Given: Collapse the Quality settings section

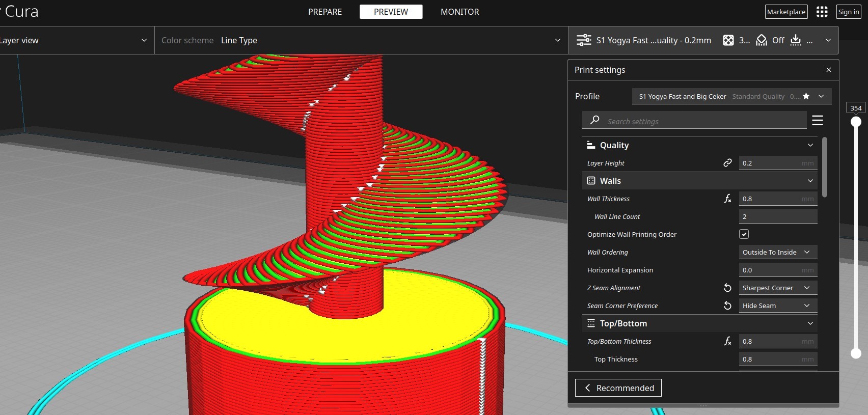Looking at the screenshot, I should click(x=810, y=145).
